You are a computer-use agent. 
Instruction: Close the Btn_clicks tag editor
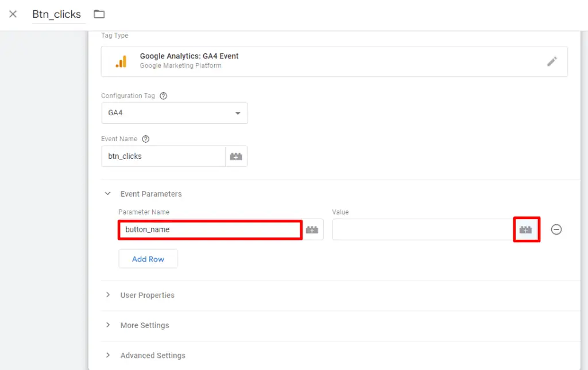[13, 14]
